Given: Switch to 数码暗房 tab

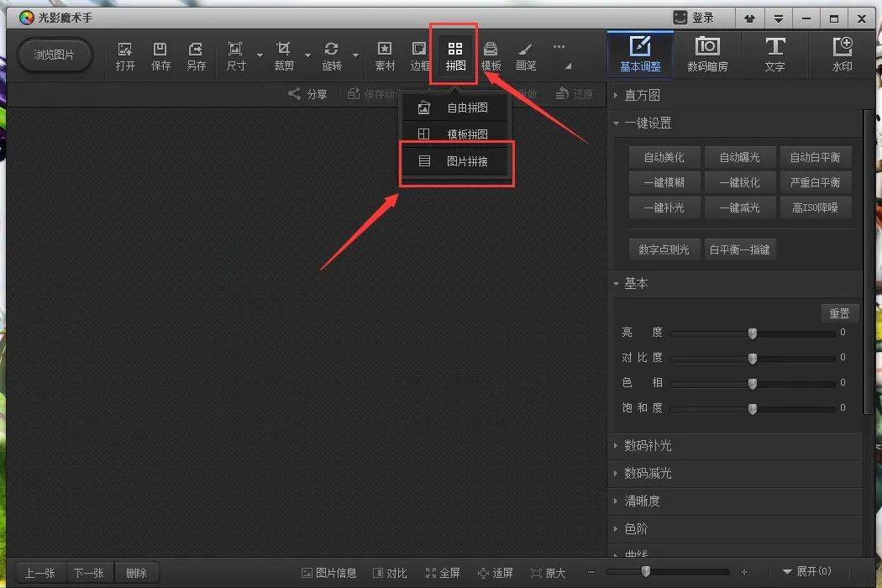Looking at the screenshot, I should (707, 54).
